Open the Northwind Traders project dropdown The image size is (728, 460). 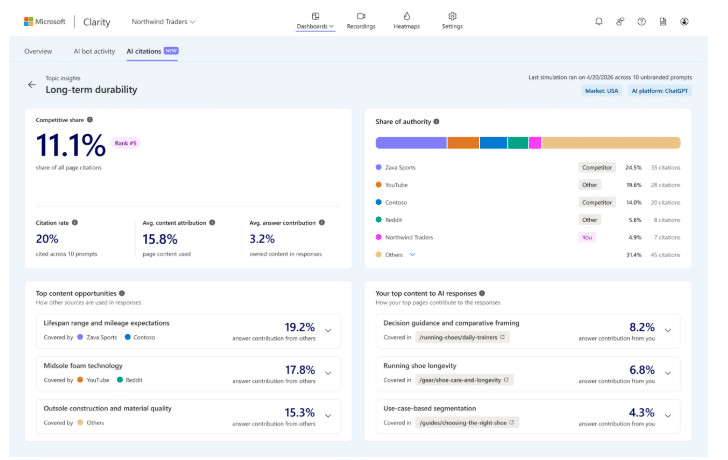pos(164,21)
